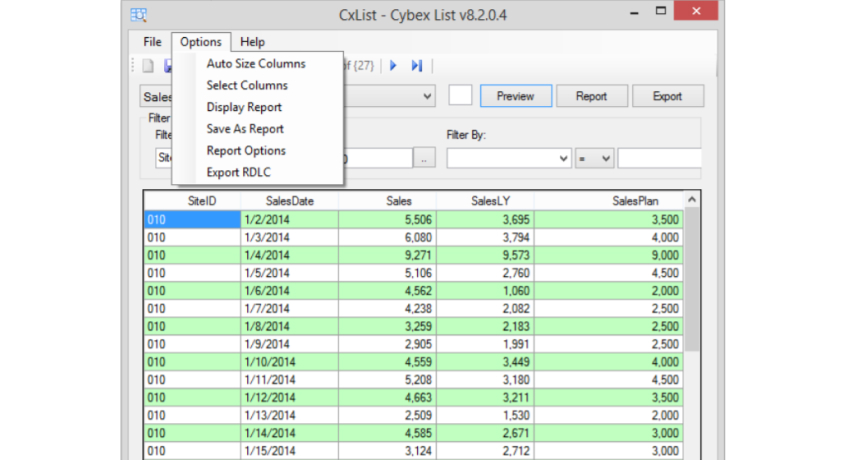
Task: Click scrollbar up arrow in data grid
Action: [x=692, y=201]
